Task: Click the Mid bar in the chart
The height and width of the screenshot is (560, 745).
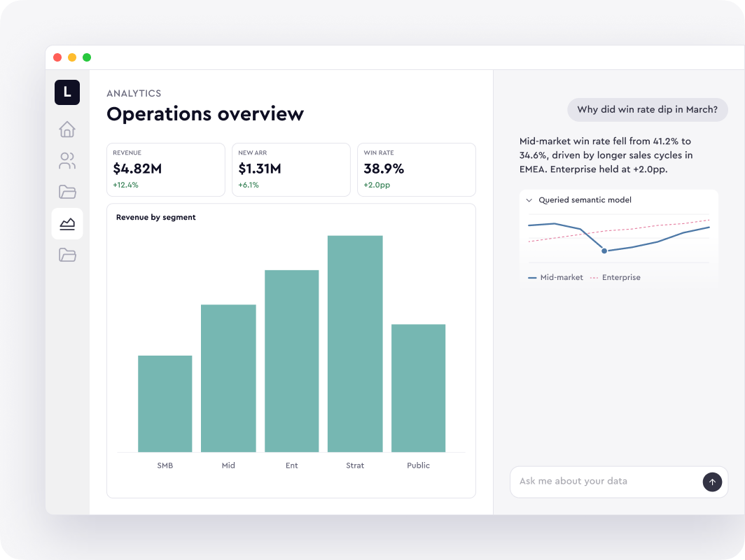Action: click(x=228, y=378)
